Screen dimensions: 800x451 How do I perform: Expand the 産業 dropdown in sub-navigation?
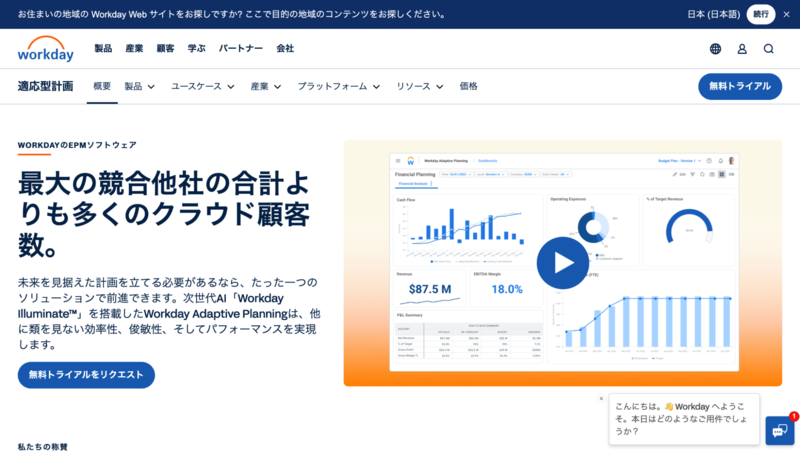click(265, 86)
